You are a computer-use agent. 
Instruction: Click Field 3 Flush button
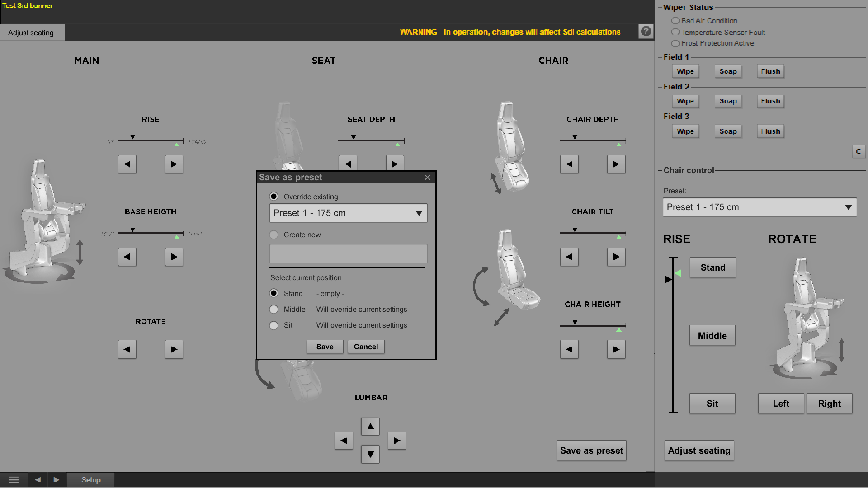770,131
